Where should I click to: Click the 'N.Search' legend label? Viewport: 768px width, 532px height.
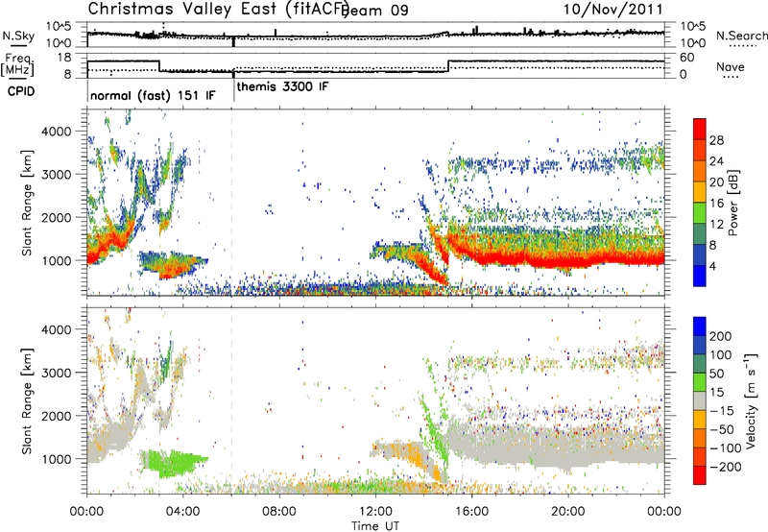pyautogui.click(x=741, y=36)
